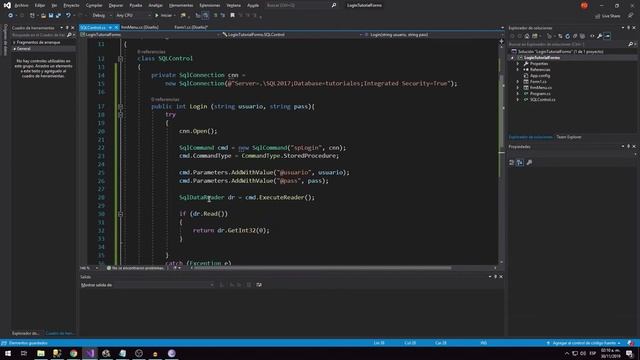
Task: Close the Salida output panel
Action: (501, 277)
